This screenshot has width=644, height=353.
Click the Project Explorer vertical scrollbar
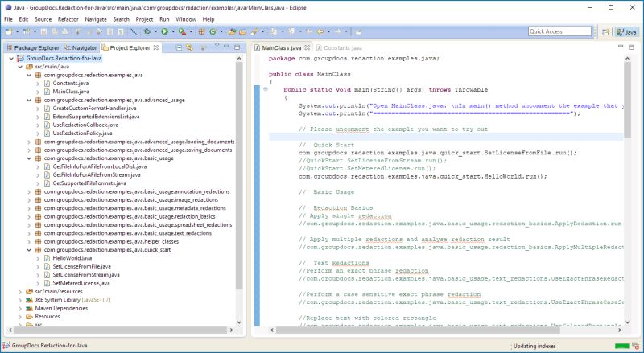click(x=239, y=177)
